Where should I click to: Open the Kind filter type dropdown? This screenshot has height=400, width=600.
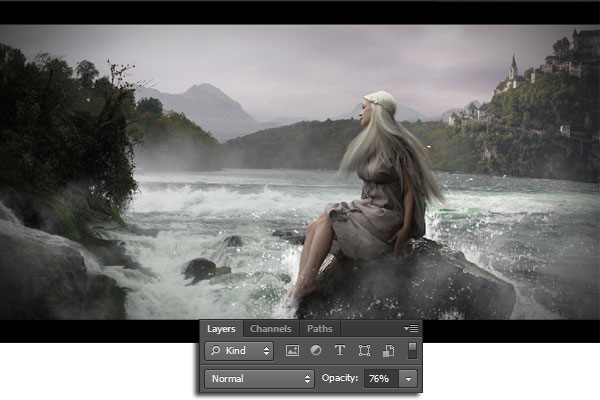click(x=239, y=351)
